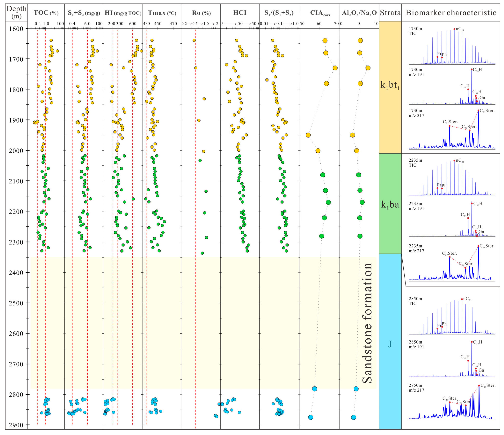Click the Sandstone formation vertical label

(x=367, y=323)
